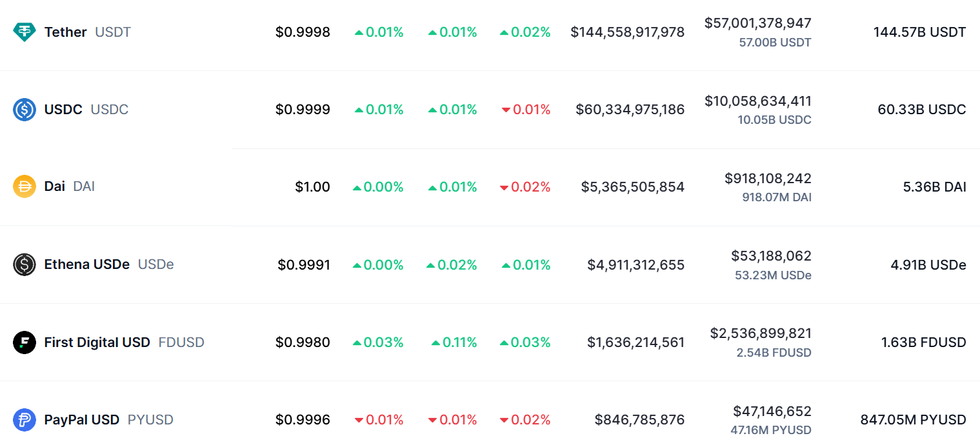Click Tether's $57,001,378,947 24h volume
Screen dimensions: 980x447
(757, 23)
